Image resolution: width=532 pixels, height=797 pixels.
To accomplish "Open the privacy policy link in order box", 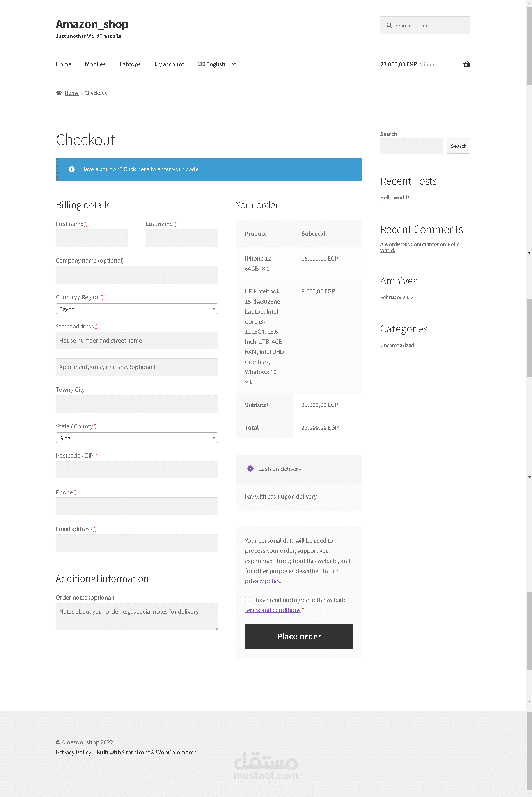I will pyautogui.click(x=262, y=581).
